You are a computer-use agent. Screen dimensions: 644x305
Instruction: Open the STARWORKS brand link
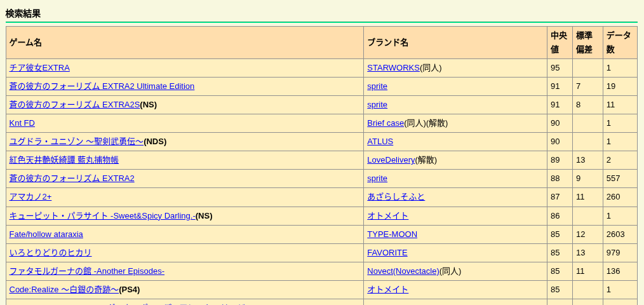point(393,68)
